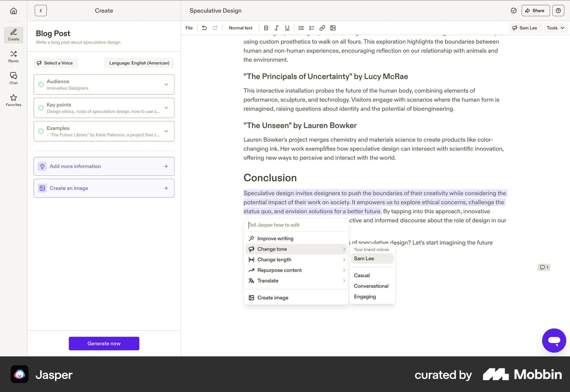Expand the Key points section
This screenshot has height=392, width=570.
166,108
